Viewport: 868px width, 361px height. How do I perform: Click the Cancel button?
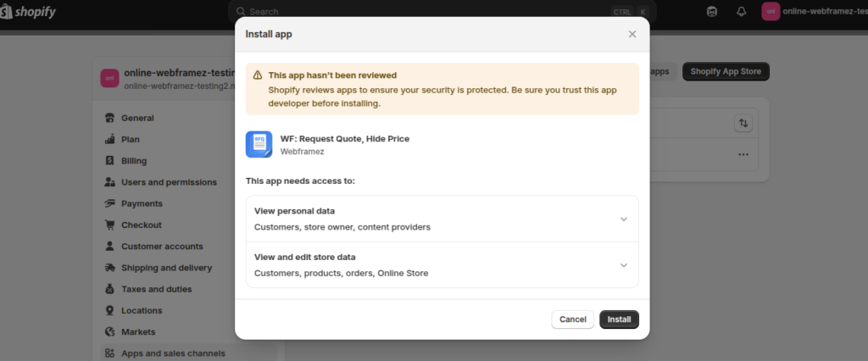[x=572, y=319]
